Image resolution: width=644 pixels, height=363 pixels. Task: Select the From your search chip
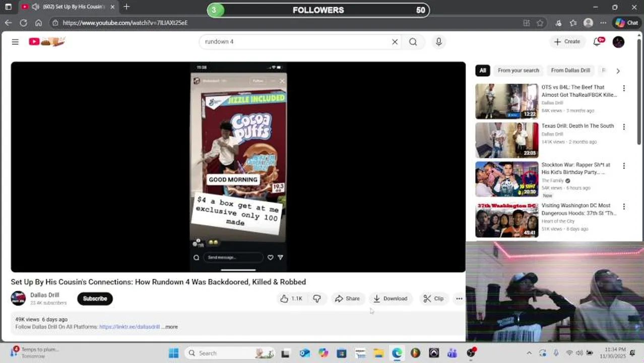point(519,71)
